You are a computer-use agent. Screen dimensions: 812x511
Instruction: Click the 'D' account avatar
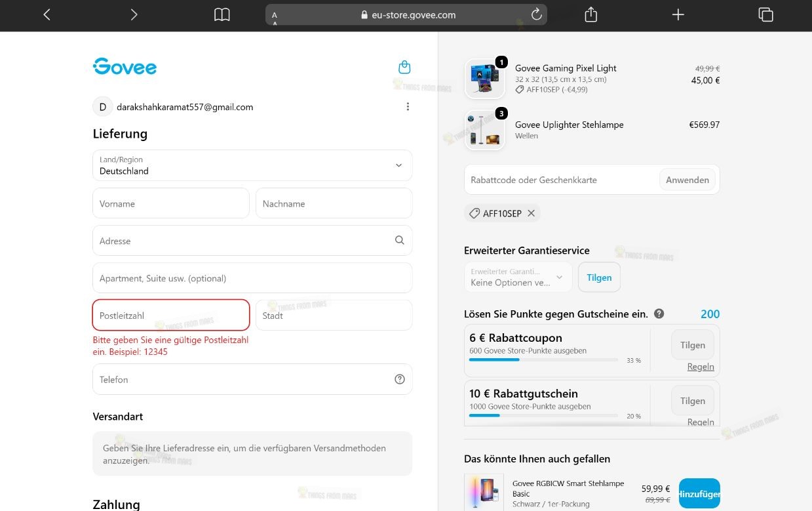click(102, 107)
